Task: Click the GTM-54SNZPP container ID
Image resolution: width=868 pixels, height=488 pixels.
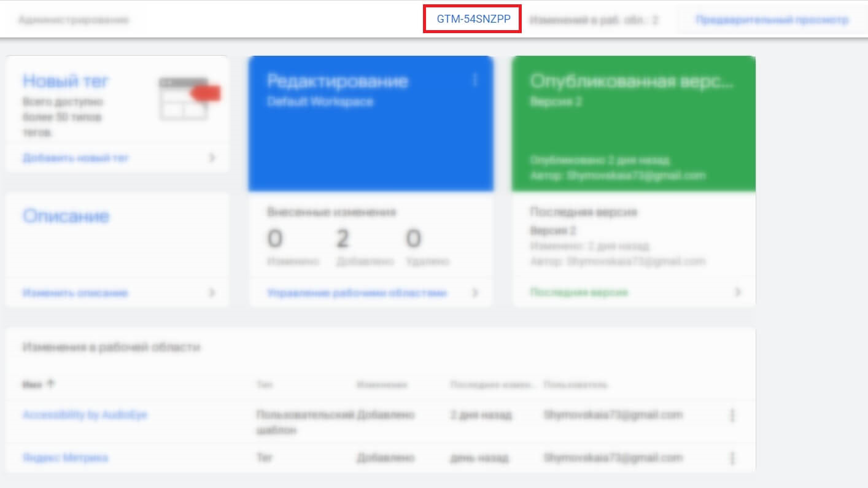Action: click(x=473, y=19)
